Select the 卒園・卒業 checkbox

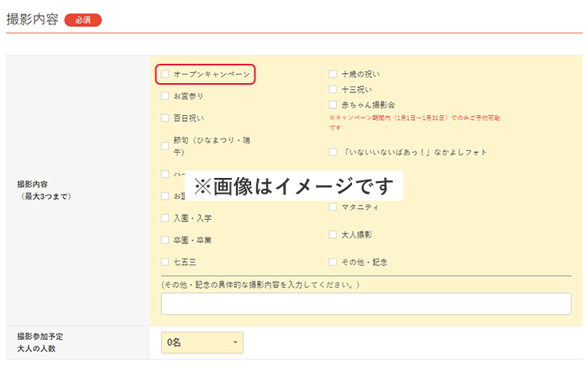click(165, 240)
